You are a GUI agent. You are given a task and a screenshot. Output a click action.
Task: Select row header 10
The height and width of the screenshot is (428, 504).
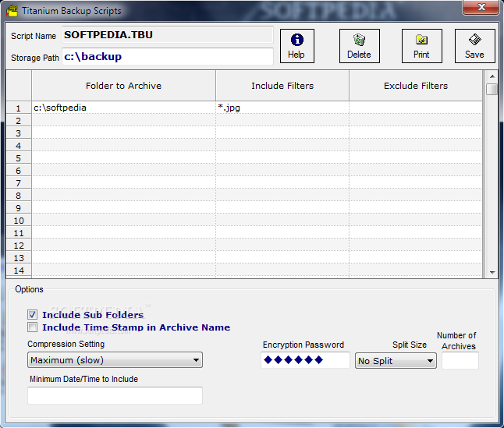coord(19,221)
